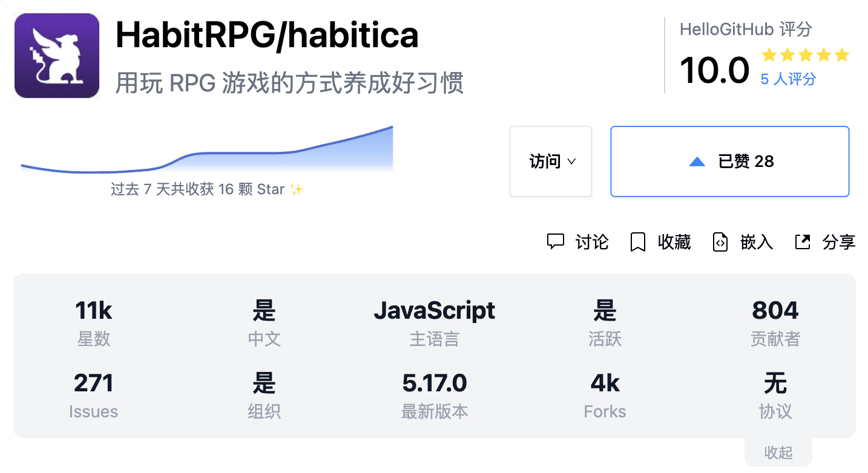Click the star history trend chart
The height and width of the screenshot is (473, 868).
[x=206, y=151]
